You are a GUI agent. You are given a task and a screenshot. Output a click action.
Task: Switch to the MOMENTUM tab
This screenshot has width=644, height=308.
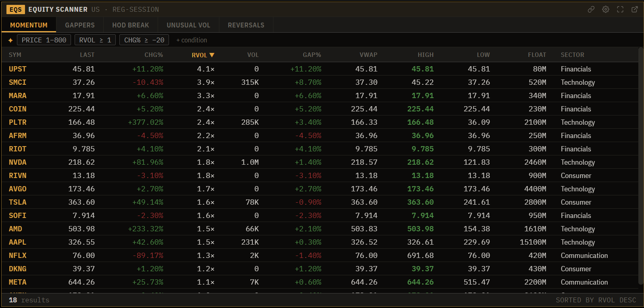pos(29,25)
